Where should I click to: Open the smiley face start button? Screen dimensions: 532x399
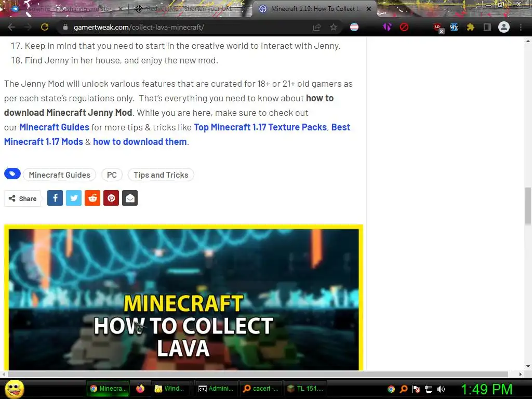pos(15,389)
